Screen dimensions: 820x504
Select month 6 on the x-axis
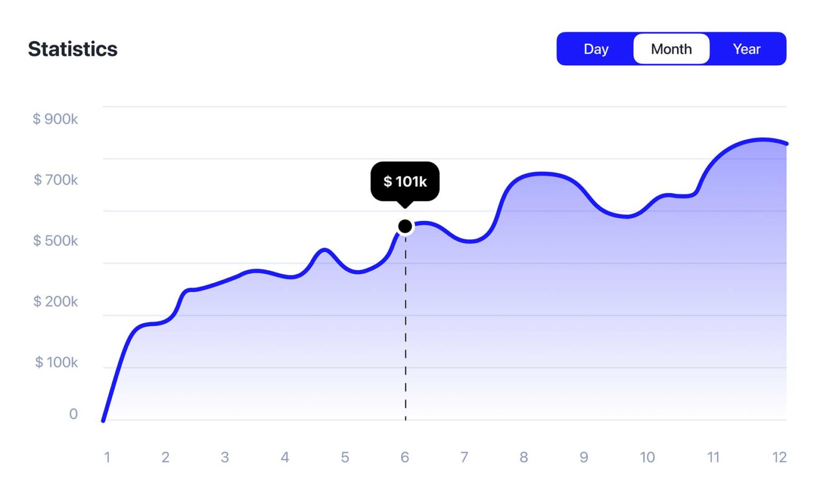pos(405,457)
